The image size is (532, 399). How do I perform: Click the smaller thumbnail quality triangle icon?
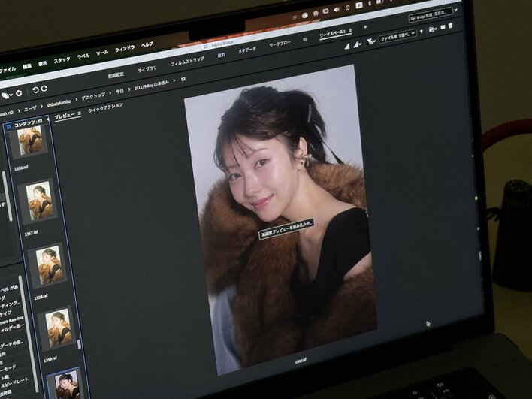(347, 46)
